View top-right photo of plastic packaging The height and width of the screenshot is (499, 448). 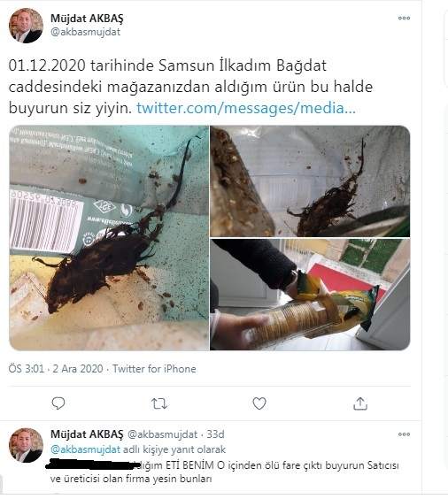[310, 181]
